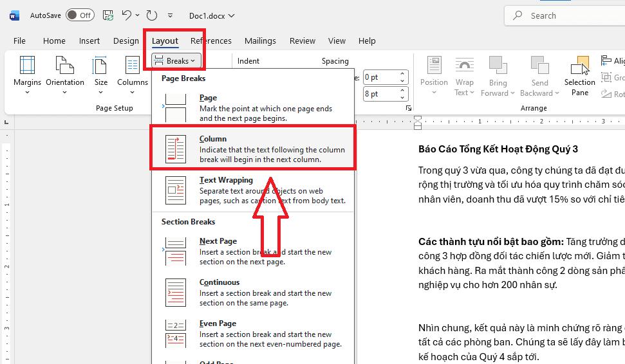Click the Align objects icon
The height and width of the screenshot is (364, 625).
point(606,60)
